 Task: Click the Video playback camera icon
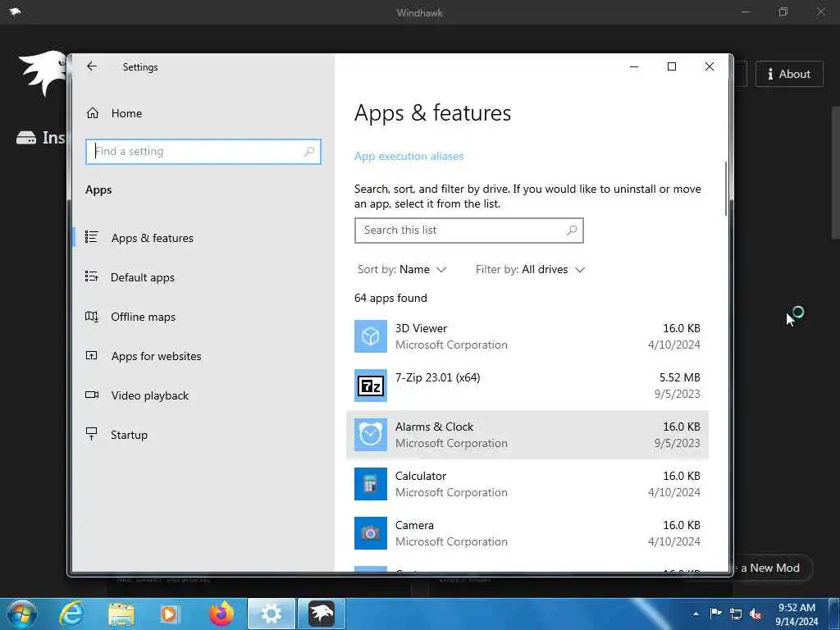pos(92,395)
